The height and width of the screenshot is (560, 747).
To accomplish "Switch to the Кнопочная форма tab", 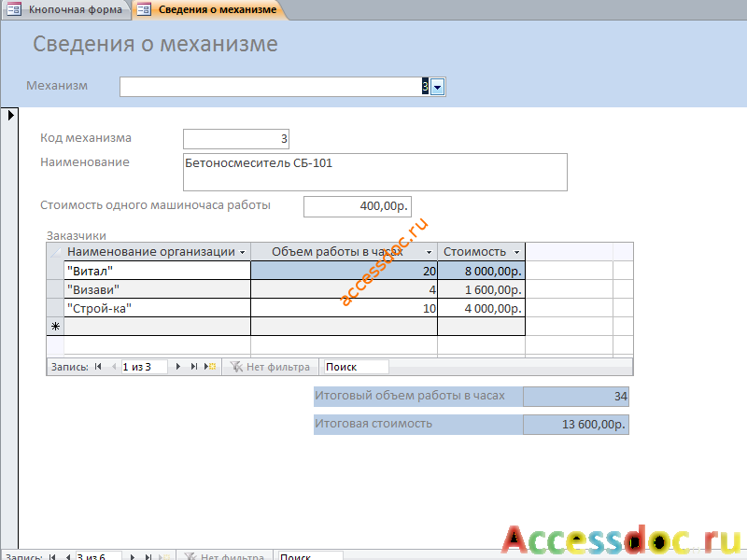I will point(65,9).
